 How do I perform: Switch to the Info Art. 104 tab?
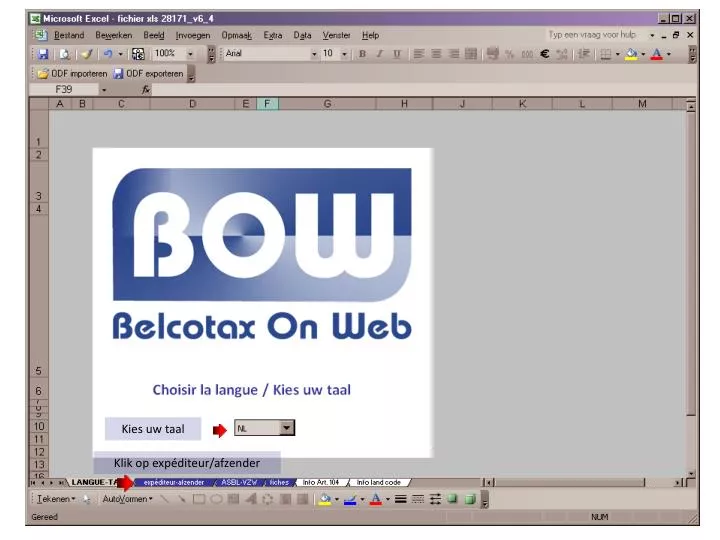point(321,483)
